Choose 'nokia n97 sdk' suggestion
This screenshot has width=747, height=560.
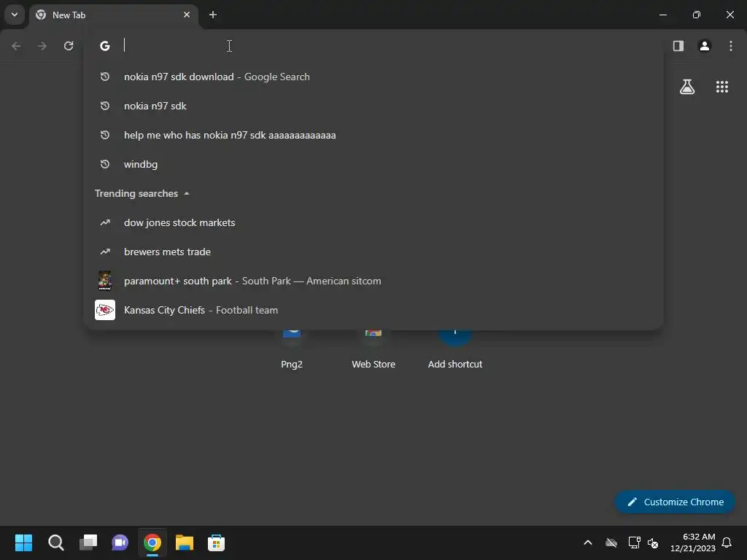tap(373, 106)
